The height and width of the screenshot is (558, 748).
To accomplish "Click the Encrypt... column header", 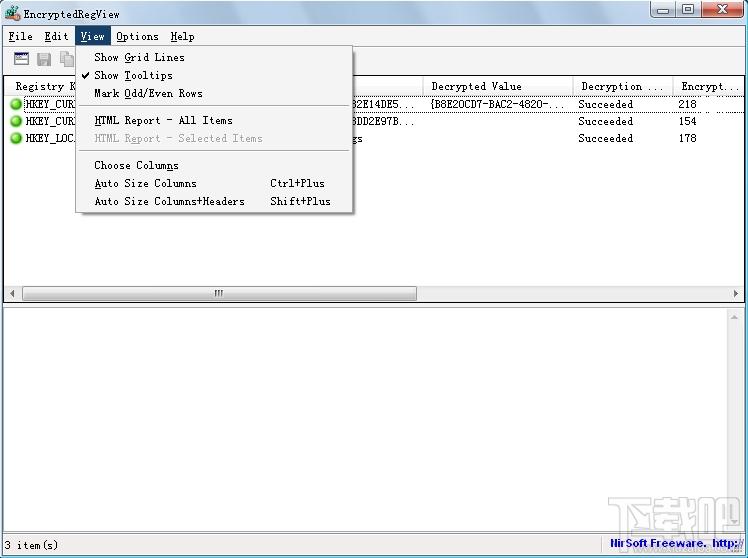I will pos(709,86).
